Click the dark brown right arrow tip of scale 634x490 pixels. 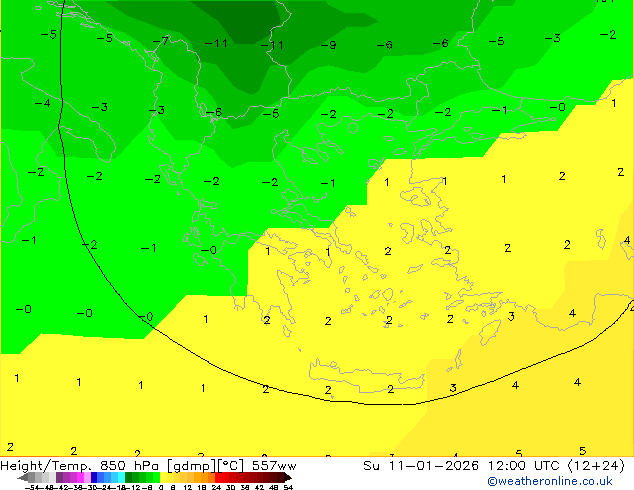point(287,478)
